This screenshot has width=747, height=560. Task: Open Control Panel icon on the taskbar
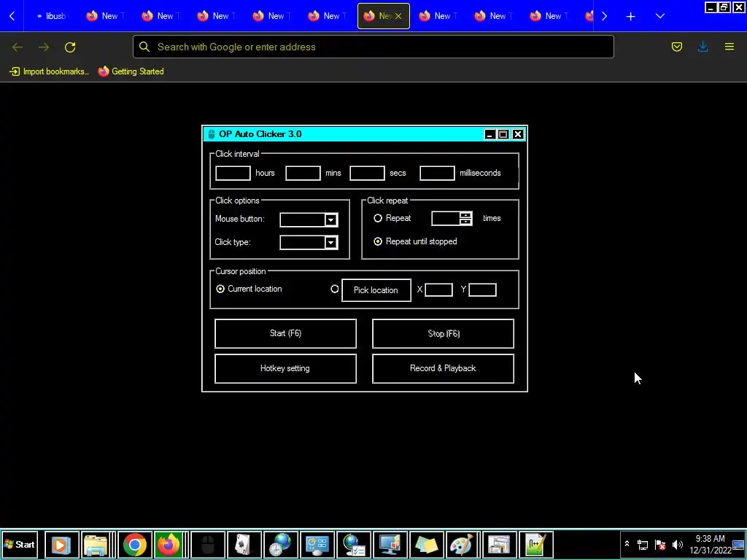(x=317, y=545)
